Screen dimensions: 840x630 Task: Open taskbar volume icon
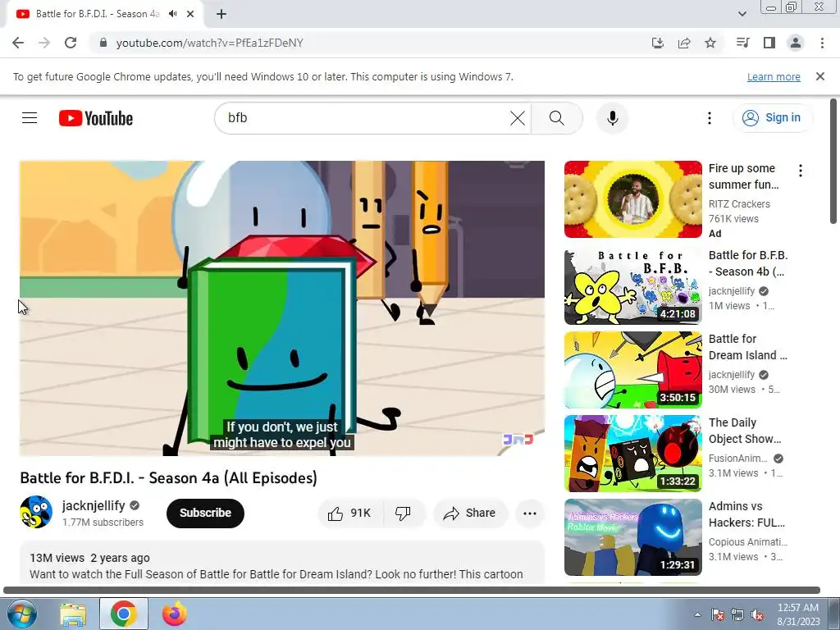click(x=756, y=615)
